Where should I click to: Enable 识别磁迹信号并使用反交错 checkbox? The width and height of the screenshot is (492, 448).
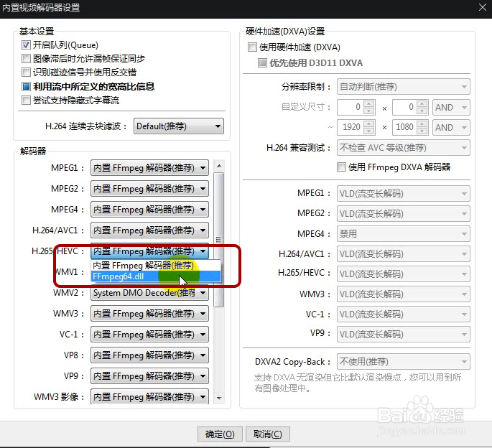[26, 73]
